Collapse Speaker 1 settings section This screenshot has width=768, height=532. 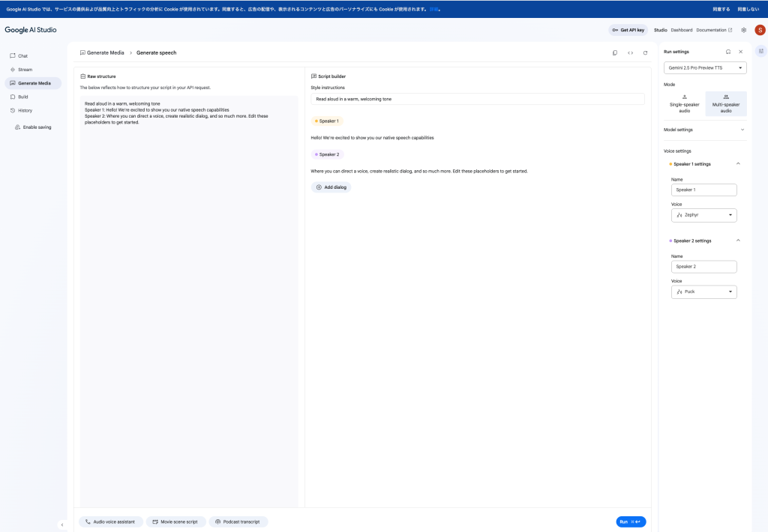point(738,164)
